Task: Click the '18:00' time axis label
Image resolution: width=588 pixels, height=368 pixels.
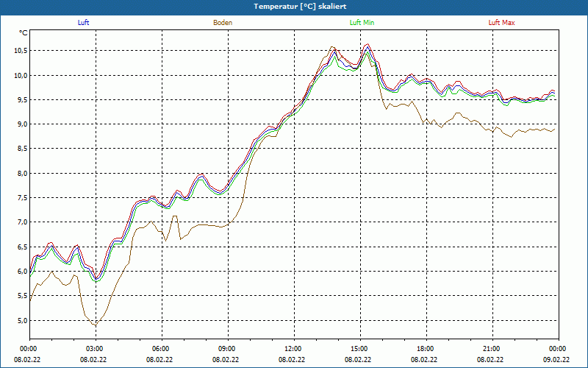Action: point(424,349)
